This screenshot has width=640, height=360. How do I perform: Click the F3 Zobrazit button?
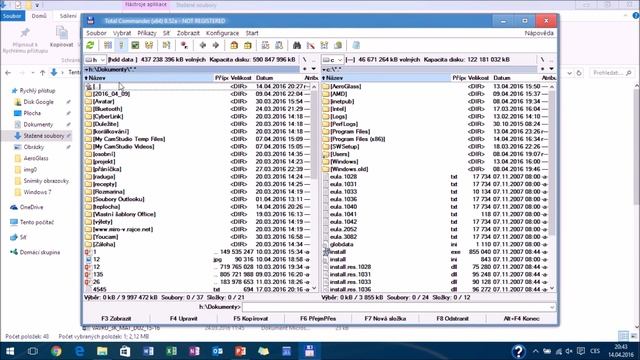tap(116, 318)
